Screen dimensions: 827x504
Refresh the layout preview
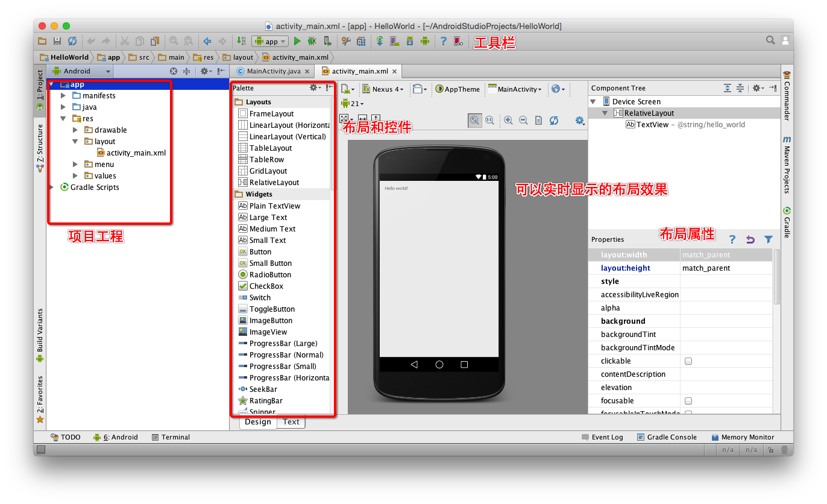(554, 121)
